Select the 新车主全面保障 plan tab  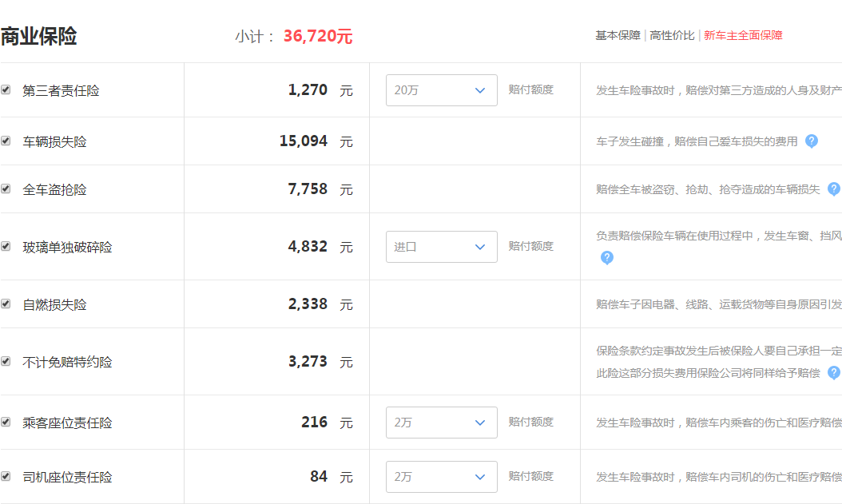pyautogui.click(x=743, y=35)
